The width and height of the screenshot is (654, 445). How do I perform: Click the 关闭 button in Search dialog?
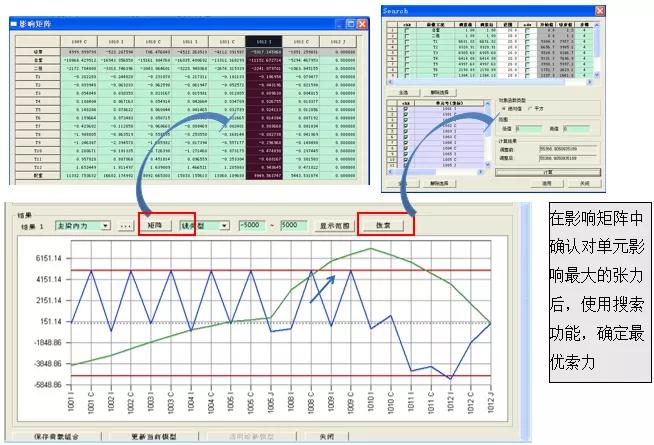584,183
